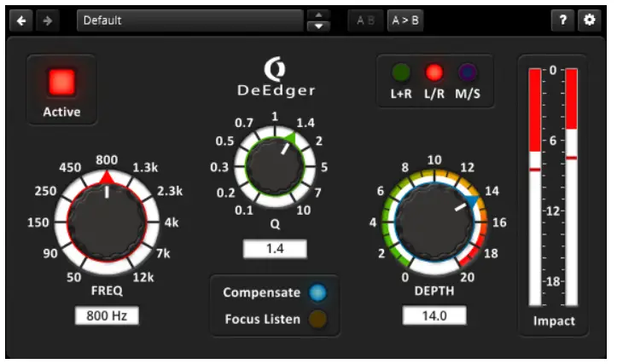This screenshot has width=617, height=364.
Task: Open help with question mark button
Action: [x=563, y=20]
